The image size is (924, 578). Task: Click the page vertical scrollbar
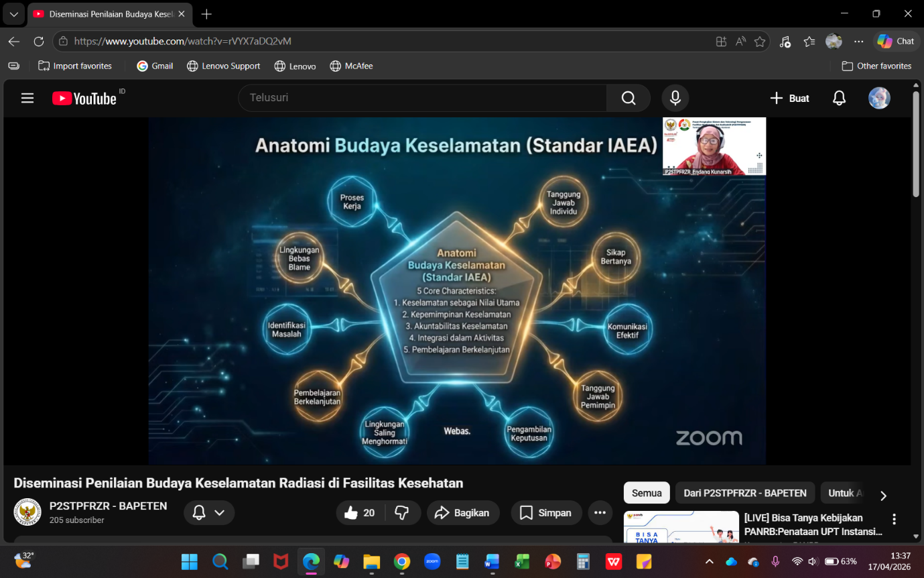pyautogui.click(x=916, y=144)
